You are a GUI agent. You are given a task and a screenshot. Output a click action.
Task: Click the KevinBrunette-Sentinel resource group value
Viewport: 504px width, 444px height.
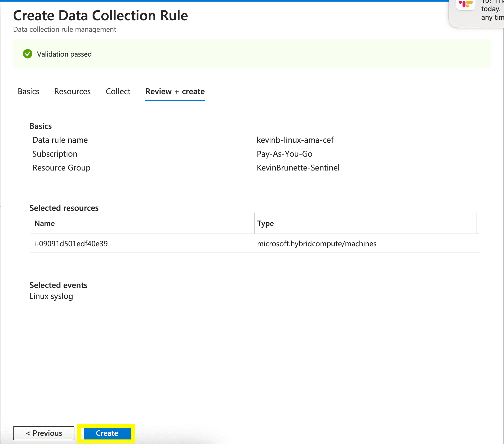pos(298,168)
